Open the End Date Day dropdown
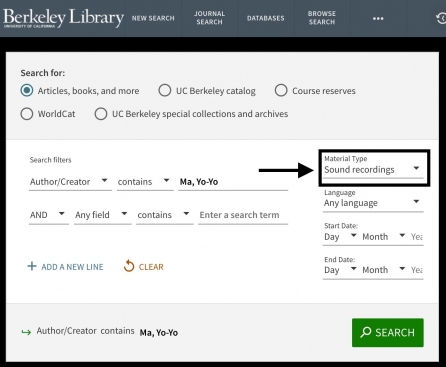 tap(340, 270)
